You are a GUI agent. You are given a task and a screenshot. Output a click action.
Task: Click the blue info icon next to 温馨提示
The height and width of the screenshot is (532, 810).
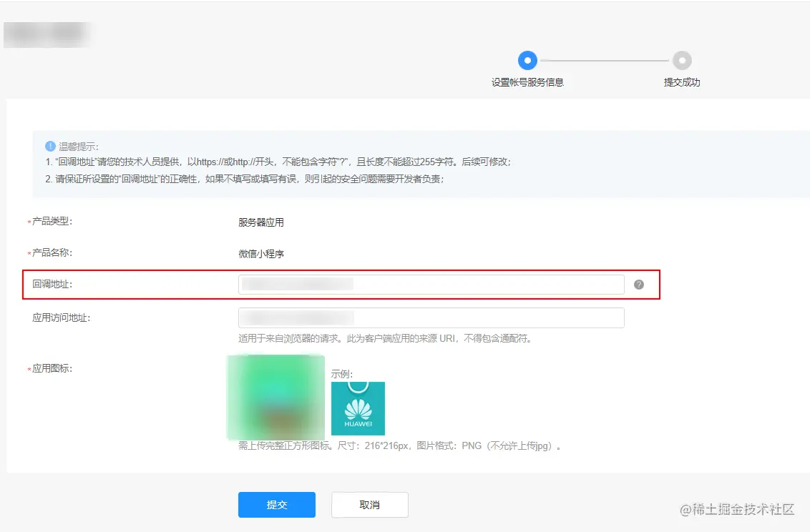[50, 146]
